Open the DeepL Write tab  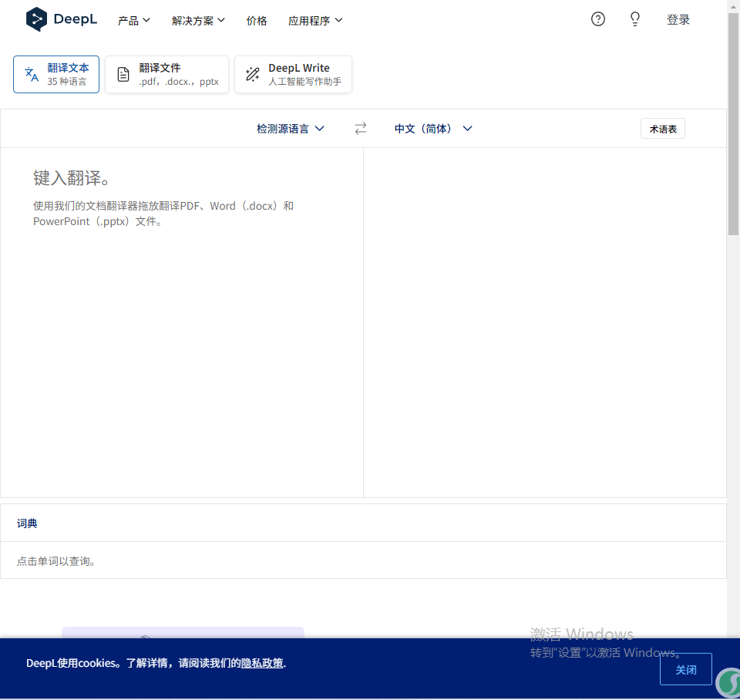point(293,74)
